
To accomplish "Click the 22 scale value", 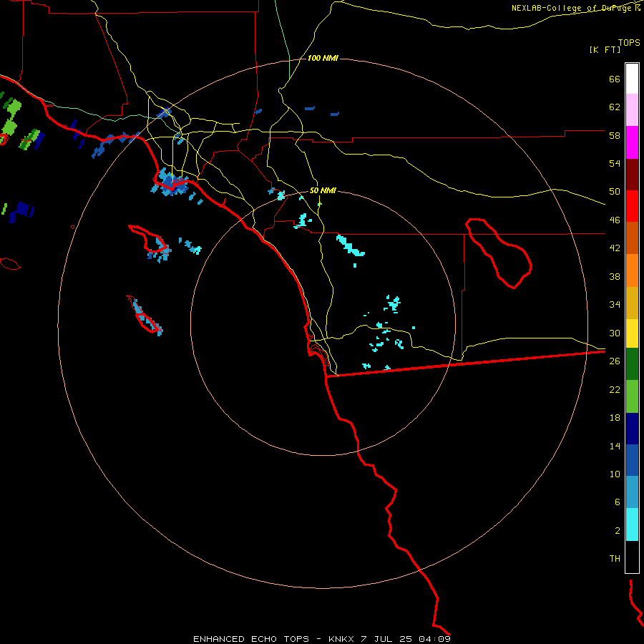I will point(615,389).
